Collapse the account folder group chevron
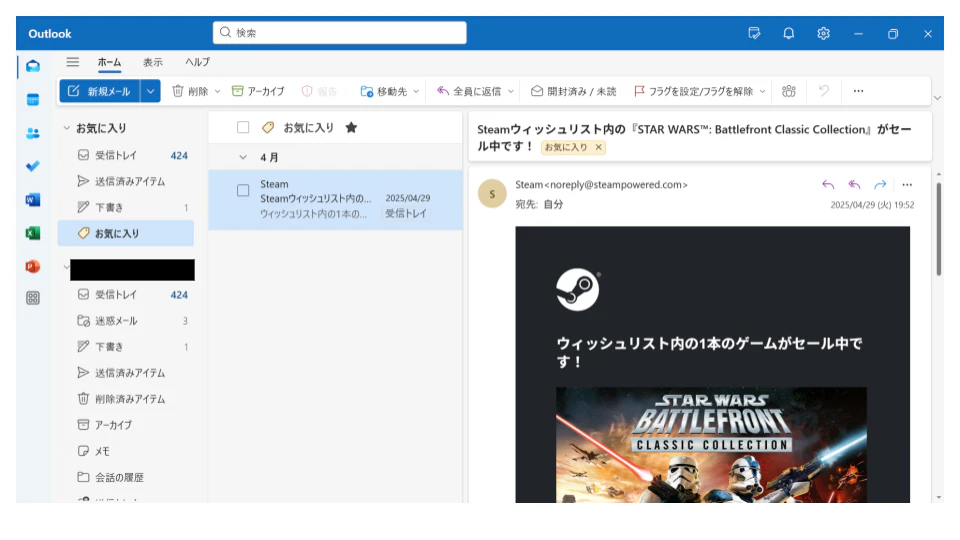The width and height of the screenshot is (960, 540). (66, 267)
